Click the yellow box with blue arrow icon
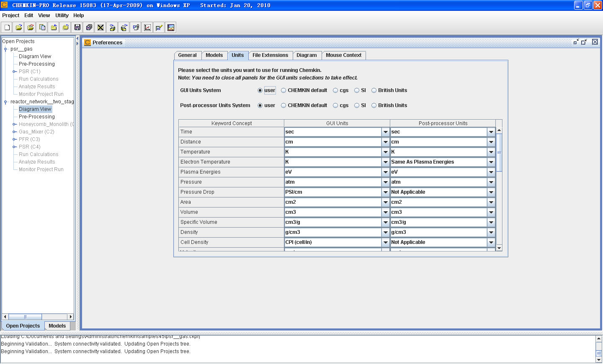The height and width of the screenshot is (364, 603). (112, 28)
